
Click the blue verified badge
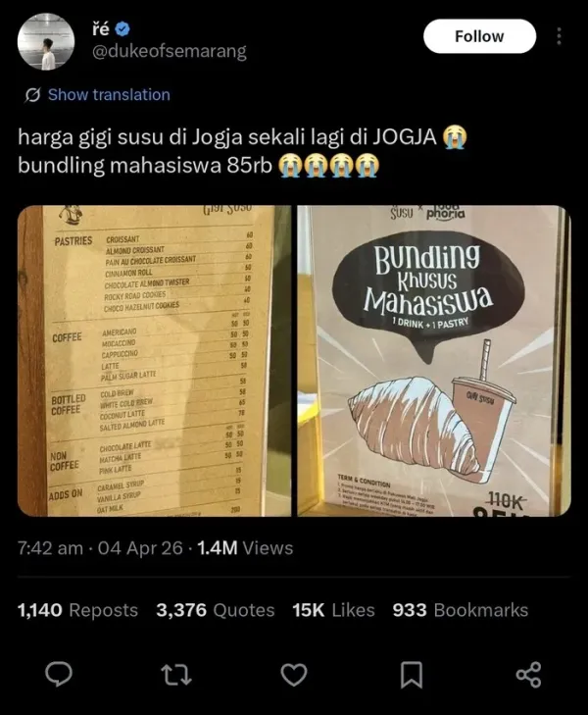(x=122, y=29)
